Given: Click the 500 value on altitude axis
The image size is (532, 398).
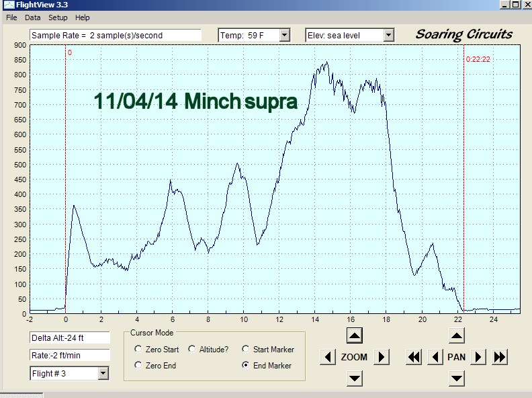Looking at the screenshot, I should (x=20, y=165).
